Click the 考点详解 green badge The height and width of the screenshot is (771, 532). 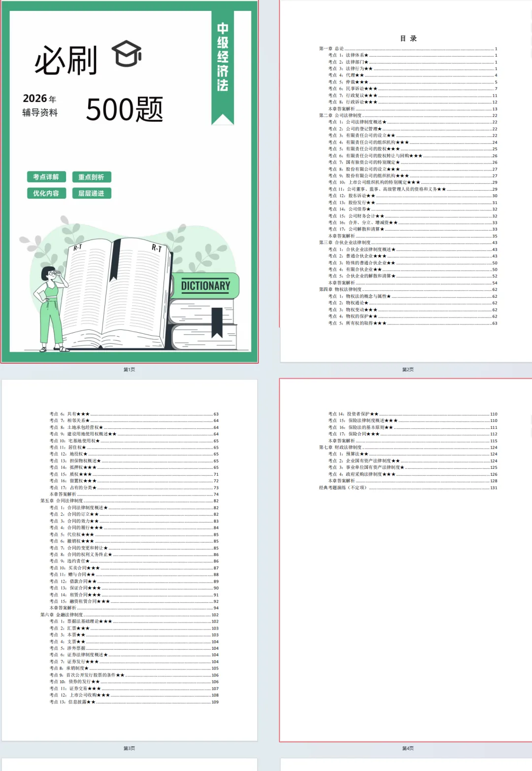pos(46,177)
